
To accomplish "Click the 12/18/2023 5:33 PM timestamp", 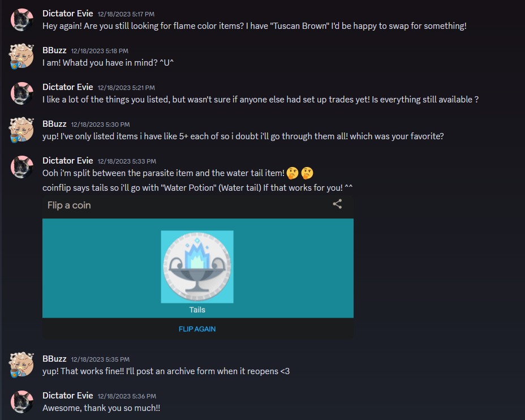I will [127, 161].
